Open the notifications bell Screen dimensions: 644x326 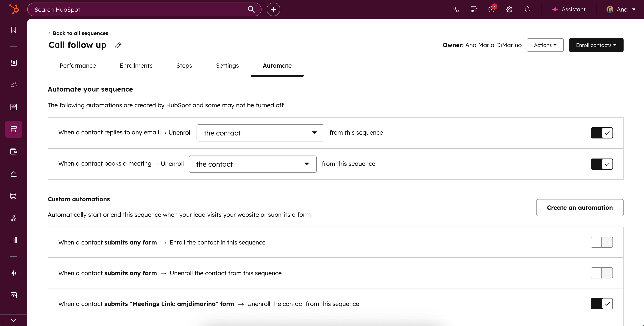tap(527, 10)
